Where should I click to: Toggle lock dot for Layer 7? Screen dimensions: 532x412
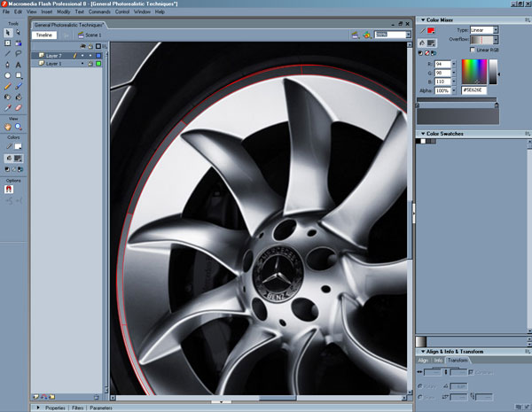tap(90, 56)
